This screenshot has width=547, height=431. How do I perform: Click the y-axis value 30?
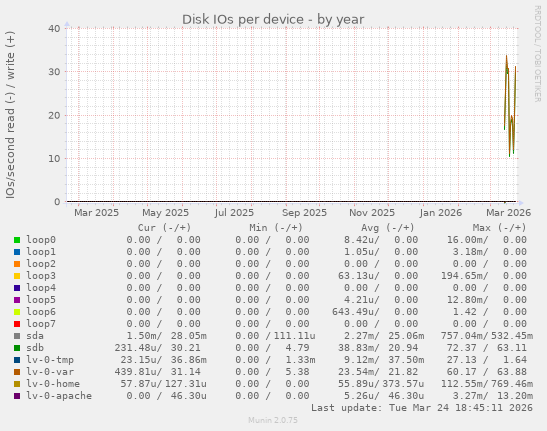(54, 72)
